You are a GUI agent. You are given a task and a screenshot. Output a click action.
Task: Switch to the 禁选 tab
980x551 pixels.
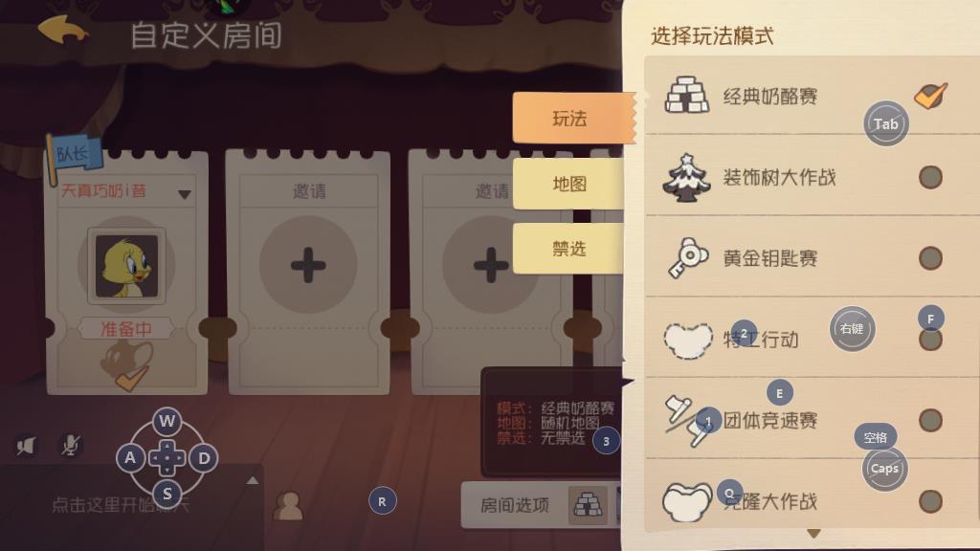tap(568, 249)
